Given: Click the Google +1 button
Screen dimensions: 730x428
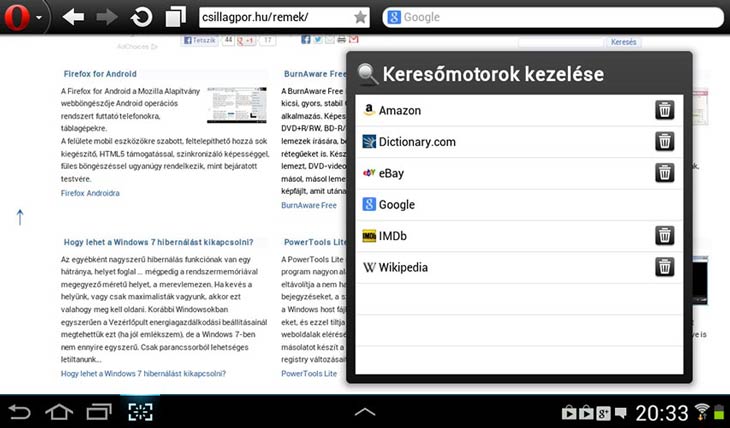Looking at the screenshot, I should click(246, 41).
